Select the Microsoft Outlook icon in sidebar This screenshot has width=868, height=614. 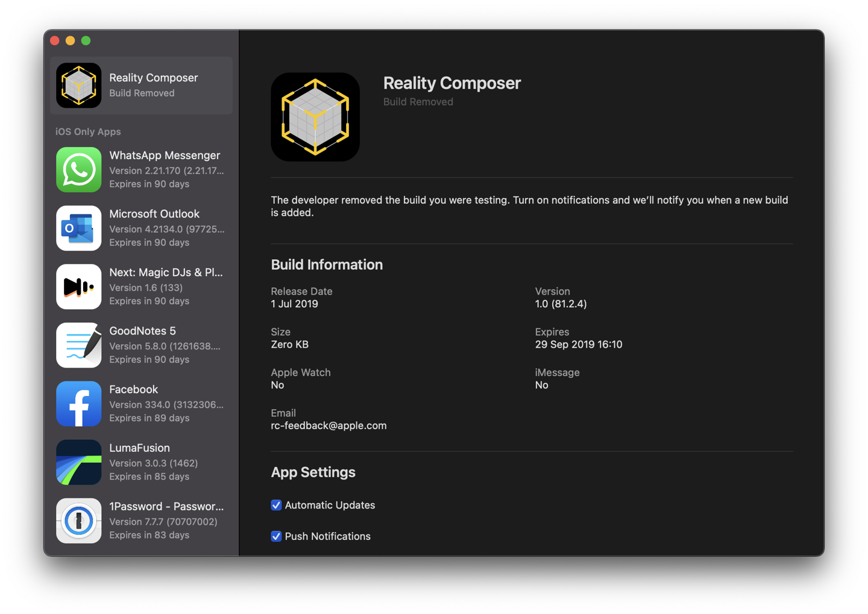coord(78,228)
